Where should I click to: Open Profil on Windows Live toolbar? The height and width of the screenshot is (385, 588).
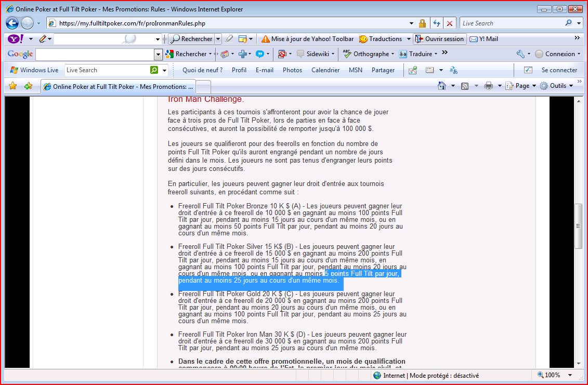click(239, 70)
